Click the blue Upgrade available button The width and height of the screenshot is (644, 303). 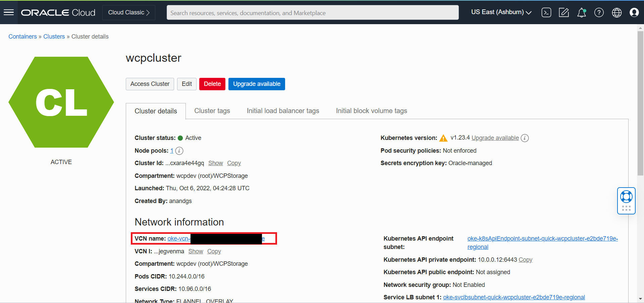tap(257, 84)
